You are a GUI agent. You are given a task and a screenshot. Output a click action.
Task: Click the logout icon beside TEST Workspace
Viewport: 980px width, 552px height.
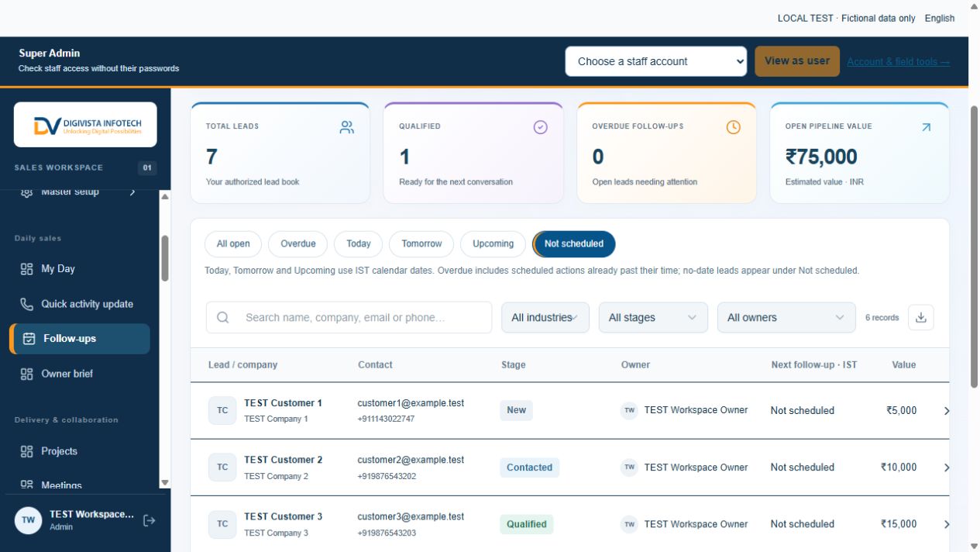[150, 520]
